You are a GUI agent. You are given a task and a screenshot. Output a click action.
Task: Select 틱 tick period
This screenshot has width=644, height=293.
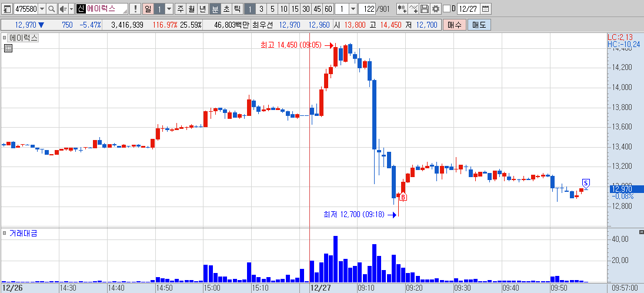click(x=236, y=9)
